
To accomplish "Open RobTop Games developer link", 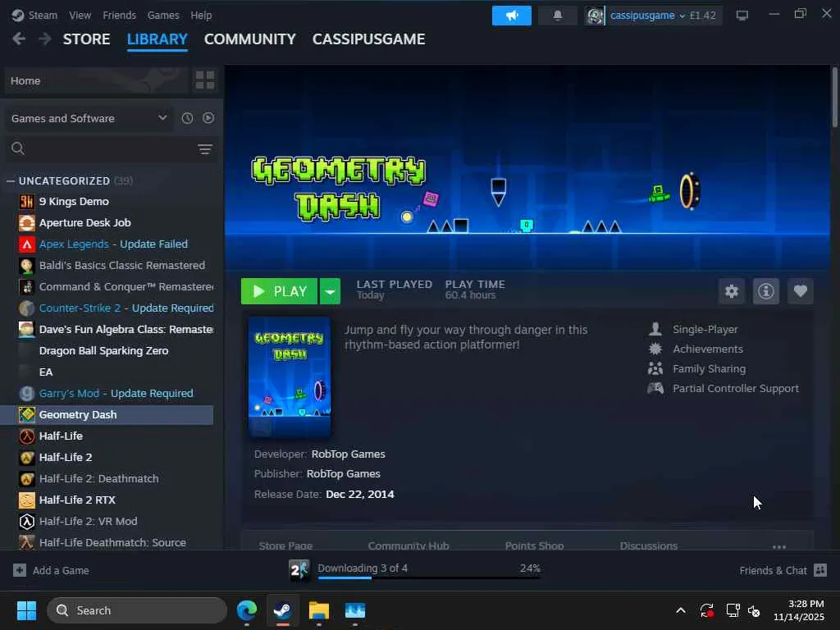I will click(348, 454).
